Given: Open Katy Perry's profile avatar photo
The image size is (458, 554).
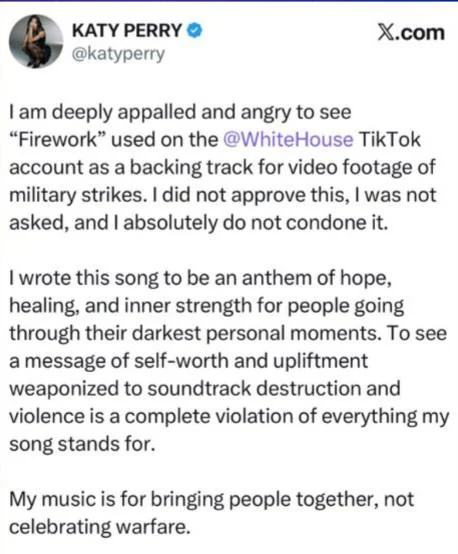Looking at the screenshot, I should [x=36, y=41].
